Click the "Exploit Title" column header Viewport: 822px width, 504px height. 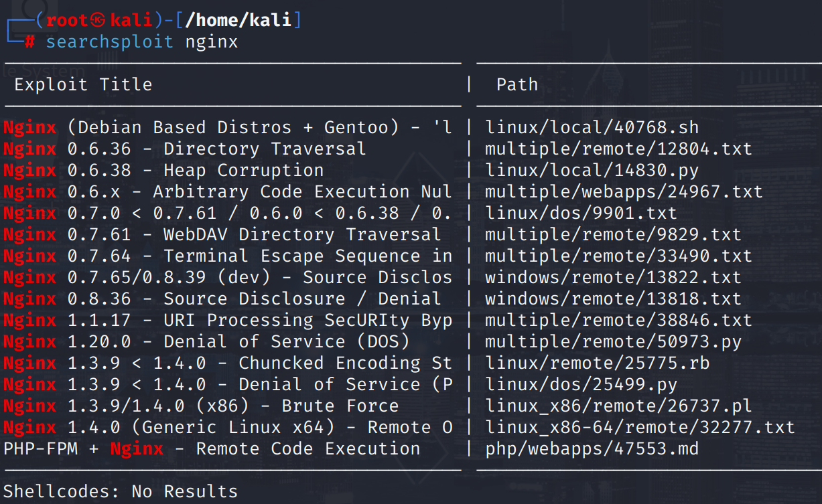83,85
